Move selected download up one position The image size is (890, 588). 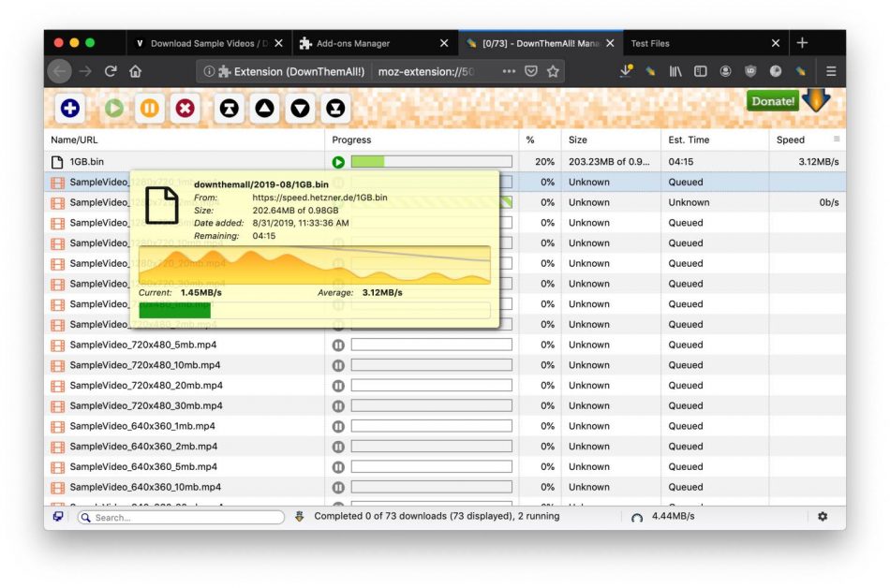coord(264,109)
